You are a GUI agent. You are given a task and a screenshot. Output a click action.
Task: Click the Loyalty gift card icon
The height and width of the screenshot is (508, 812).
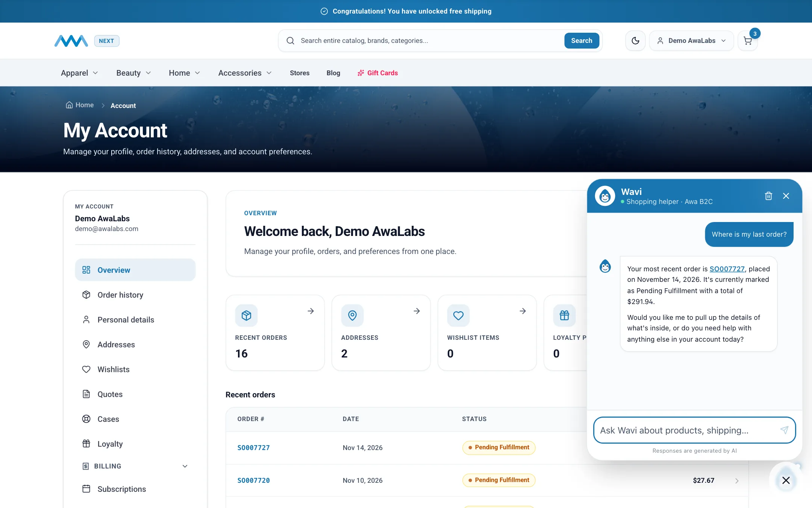coord(564,315)
